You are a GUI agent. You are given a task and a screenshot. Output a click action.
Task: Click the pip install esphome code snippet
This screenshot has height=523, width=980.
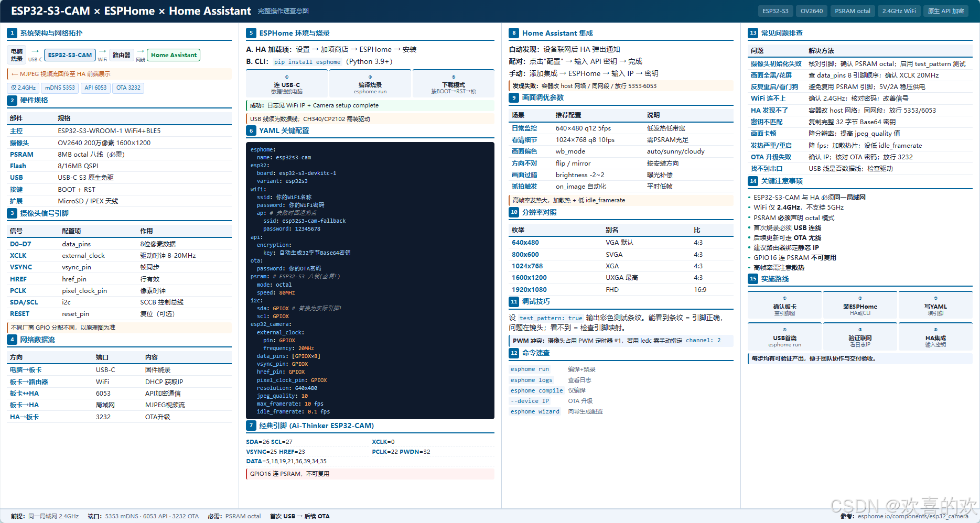pos(307,62)
